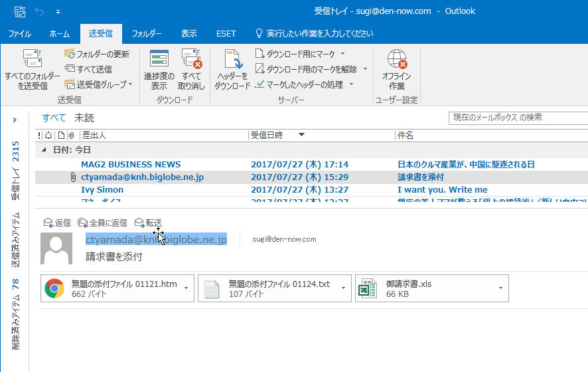Click マークしたヘッダーの処理 button
588x372 pixels.
coord(299,84)
